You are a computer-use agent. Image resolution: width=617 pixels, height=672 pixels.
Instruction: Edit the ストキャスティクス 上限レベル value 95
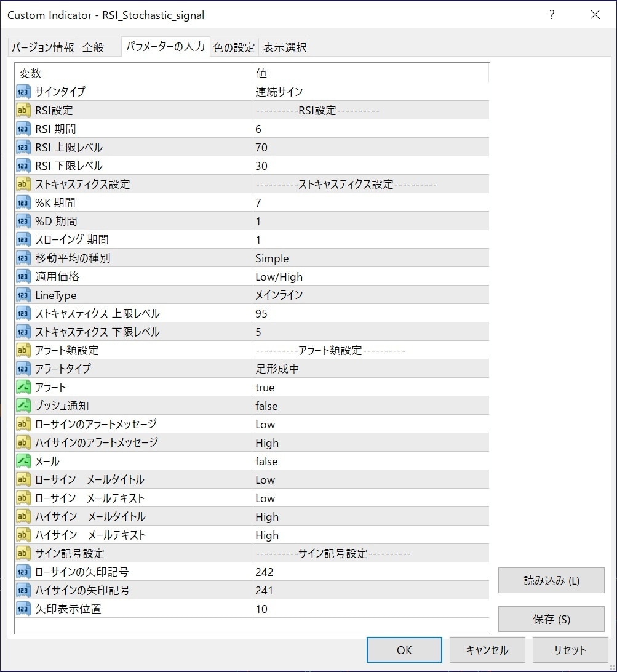[x=370, y=313]
